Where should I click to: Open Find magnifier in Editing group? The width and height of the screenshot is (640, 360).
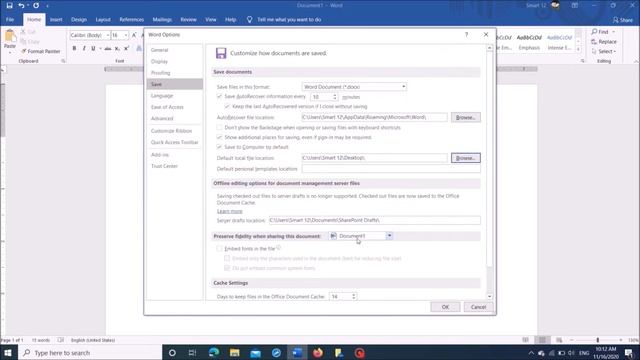tap(594, 31)
